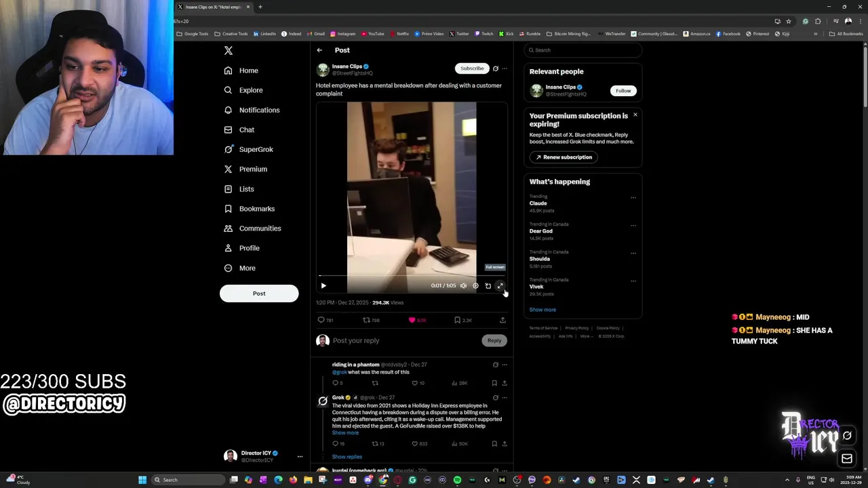
Task: Click the X logo in the sidebar
Action: click(229, 51)
